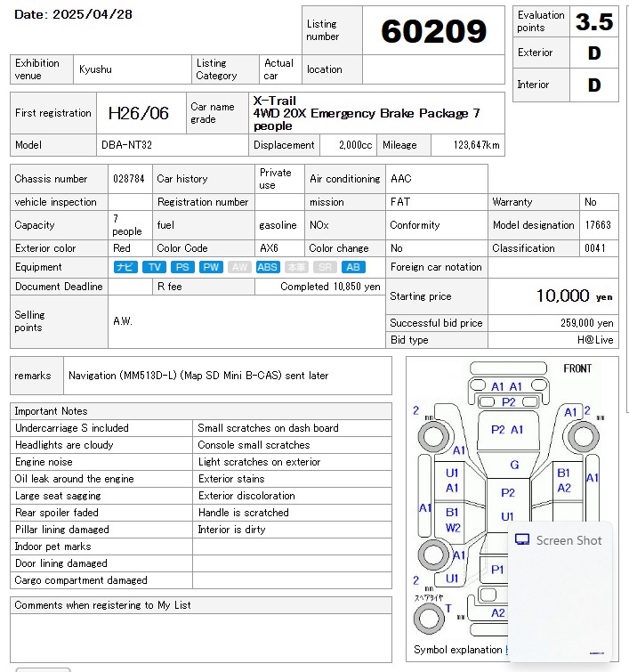
Task: Click the Large seat sagging note
Action: [x=58, y=496]
